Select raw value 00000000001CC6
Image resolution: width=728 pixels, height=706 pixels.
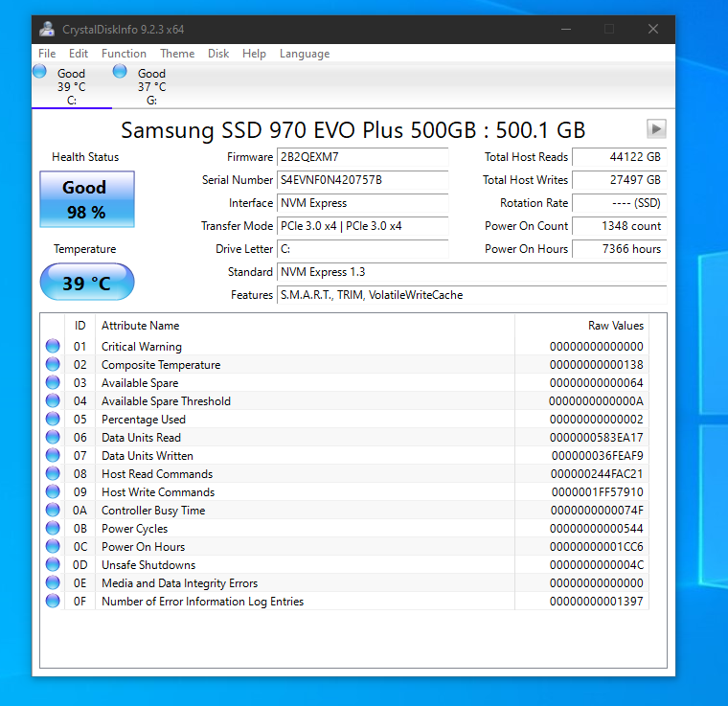tap(597, 546)
